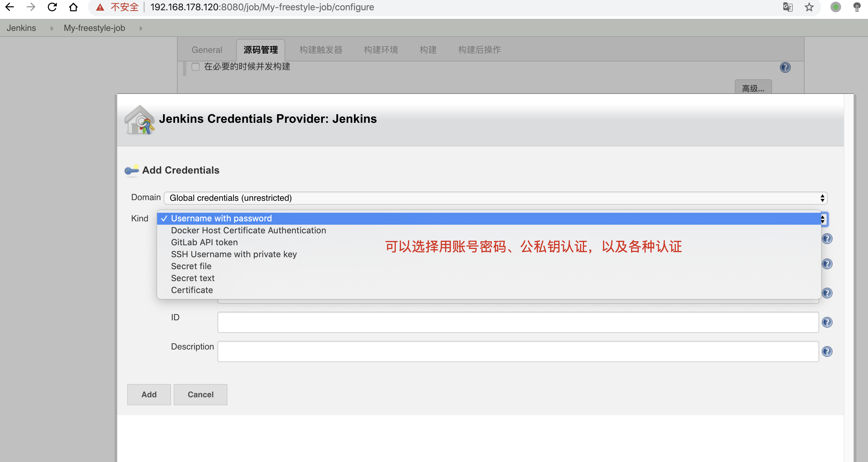This screenshot has height=462, width=868.
Task: Click the 高级... advanced button
Action: [753, 88]
